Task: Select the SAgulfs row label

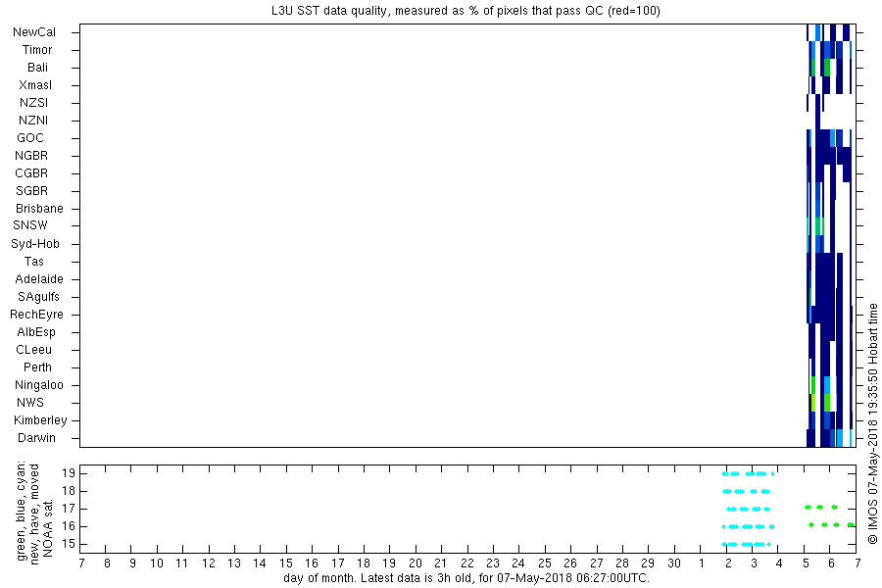Action: 38,297
